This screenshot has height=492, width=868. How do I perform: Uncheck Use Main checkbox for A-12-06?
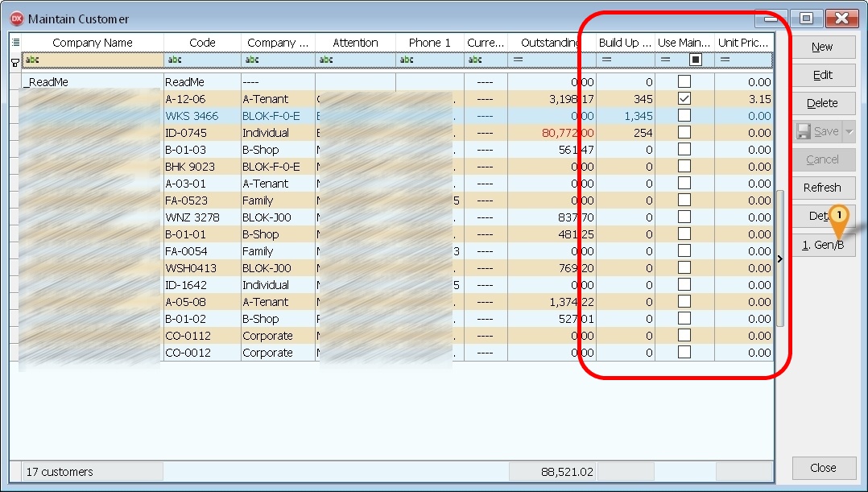684,98
